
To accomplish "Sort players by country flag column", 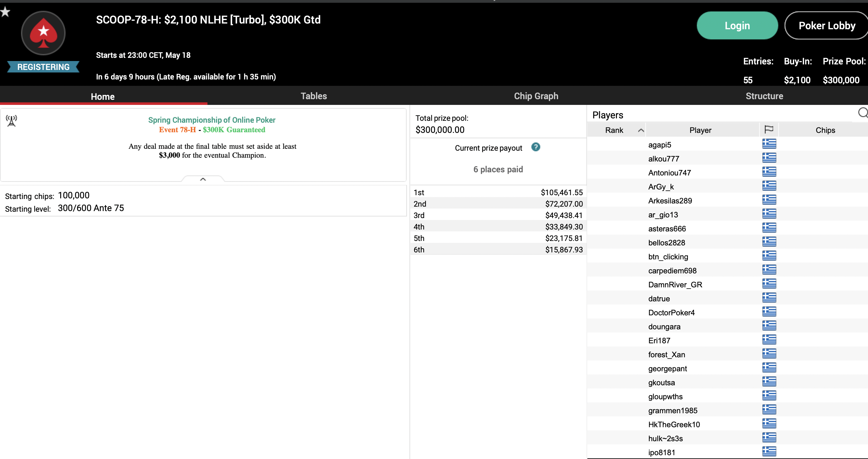I will click(769, 130).
